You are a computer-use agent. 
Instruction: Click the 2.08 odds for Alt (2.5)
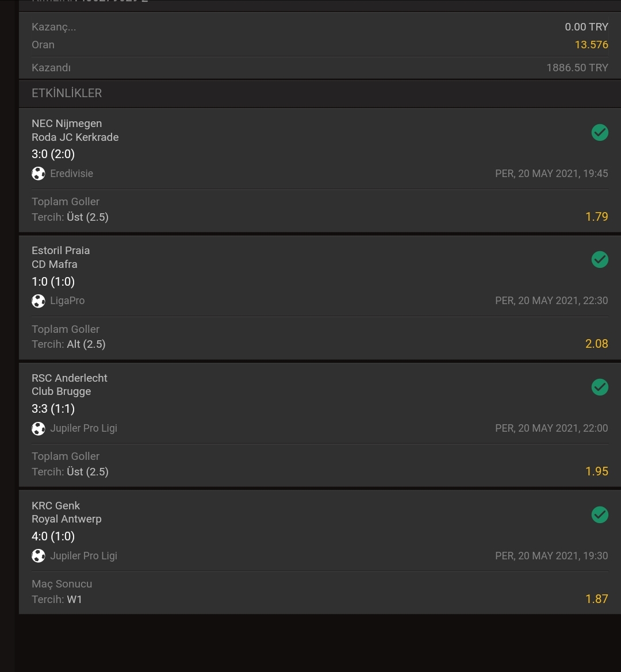click(597, 344)
